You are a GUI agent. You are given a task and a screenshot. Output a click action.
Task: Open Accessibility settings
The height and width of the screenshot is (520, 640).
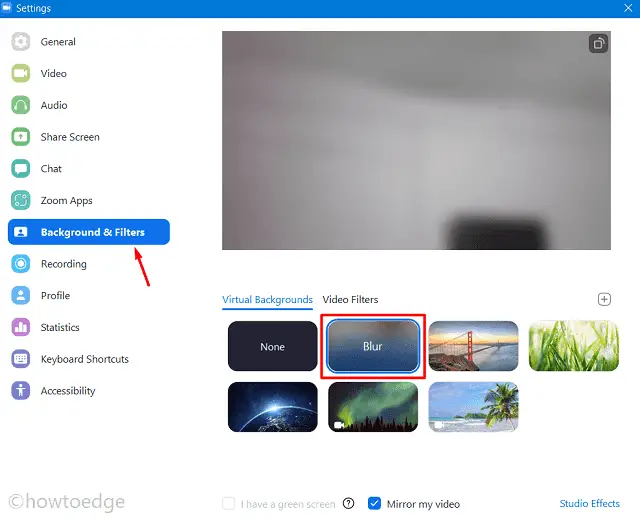tap(89, 391)
